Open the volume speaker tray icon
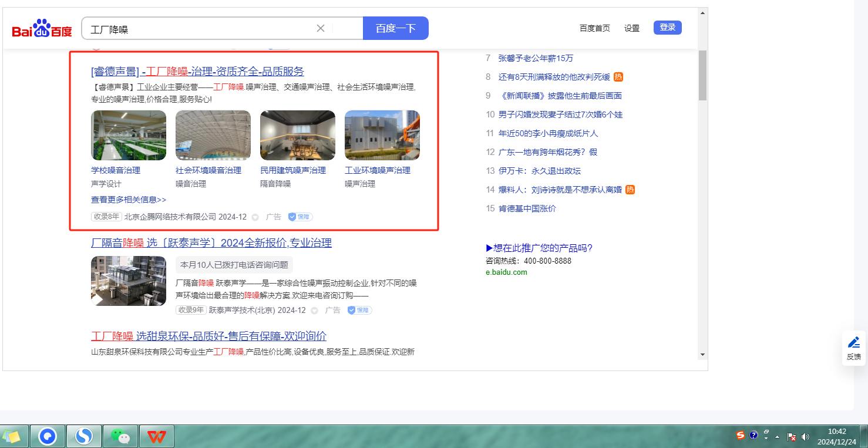This screenshot has width=868, height=448. (x=805, y=437)
